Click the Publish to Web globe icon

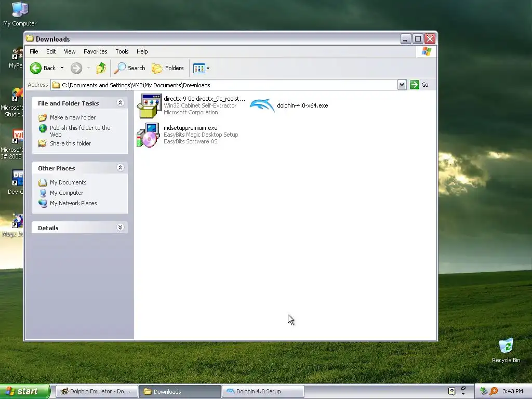click(x=43, y=128)
